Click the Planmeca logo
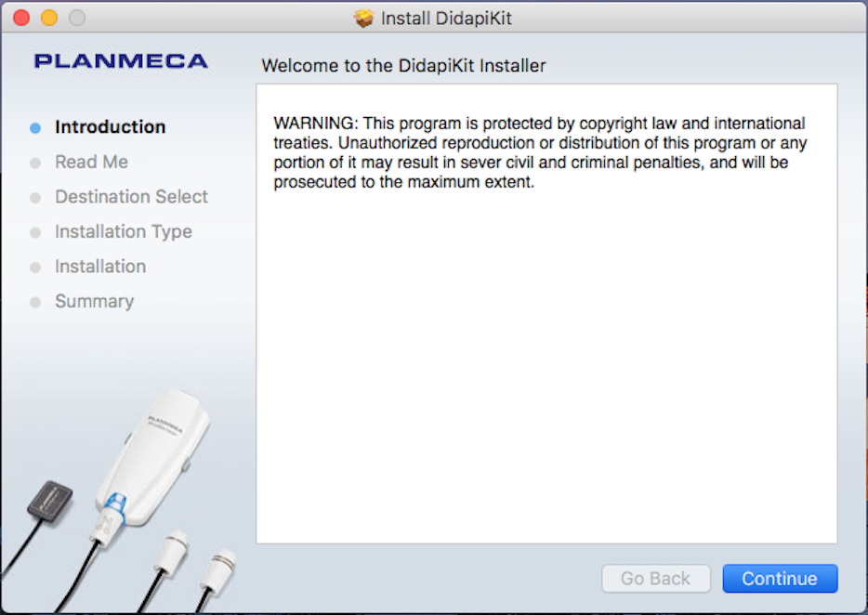This screenshot has height=615, width=868. 121,61
